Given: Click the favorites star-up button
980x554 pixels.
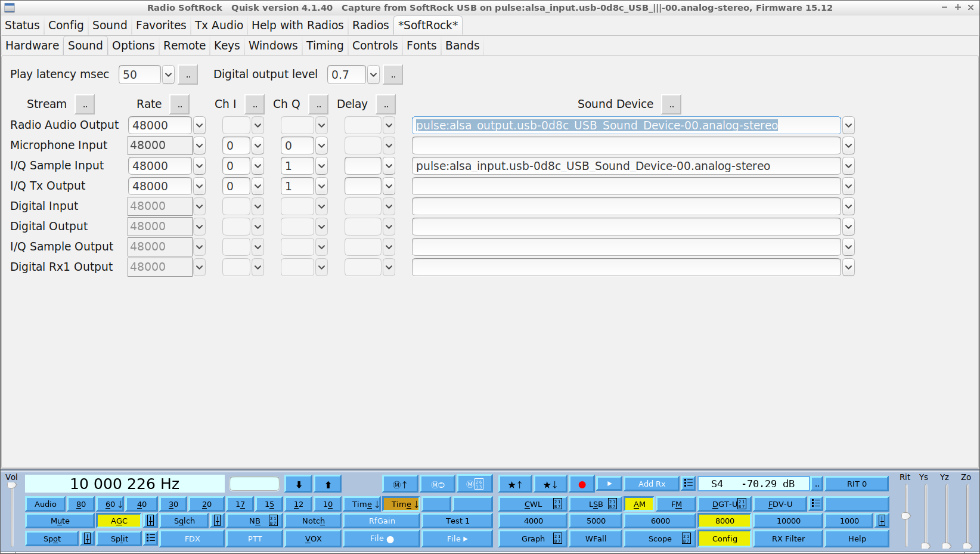Looking at the screenshot, I should (x=515, y=484).
